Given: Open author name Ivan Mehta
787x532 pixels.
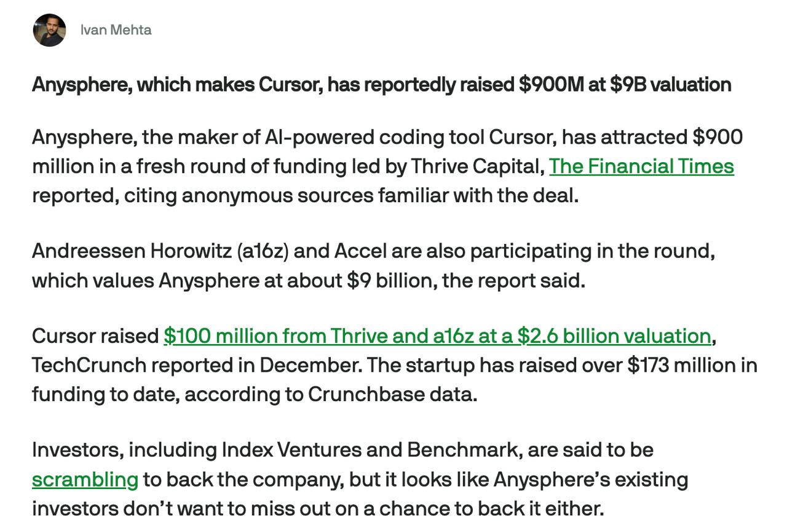Looking at the screenshot, I should pyautogui.click(x=116, y=30).
